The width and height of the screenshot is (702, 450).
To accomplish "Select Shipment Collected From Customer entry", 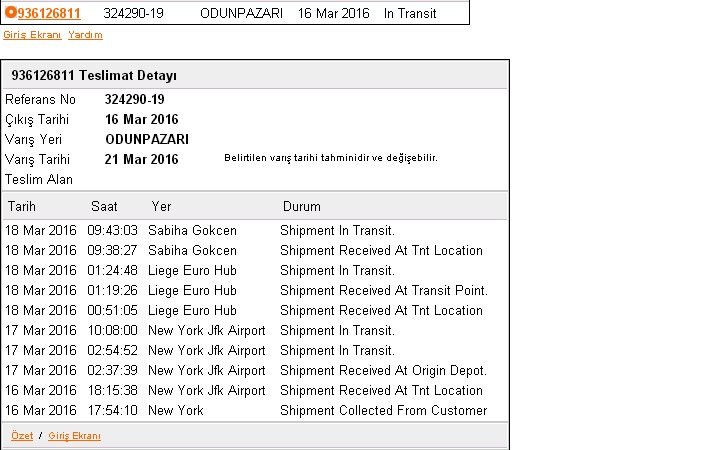I will [x=384, y=411].
